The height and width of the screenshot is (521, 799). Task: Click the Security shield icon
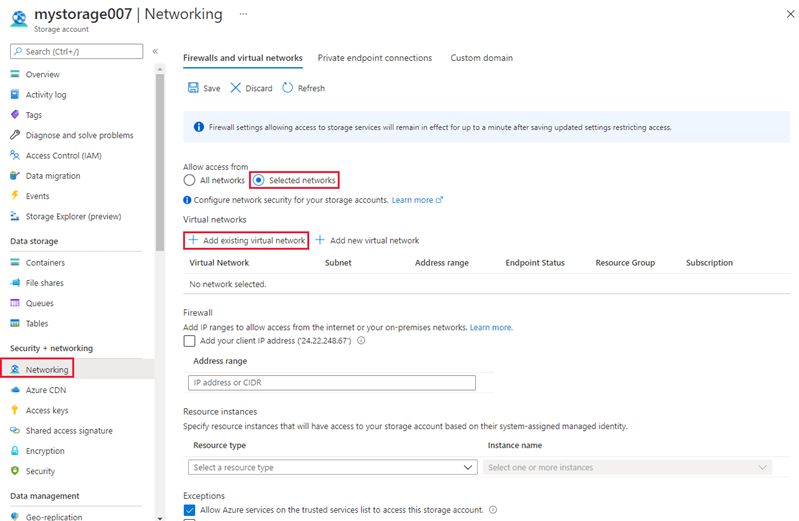tap(15, 471)
